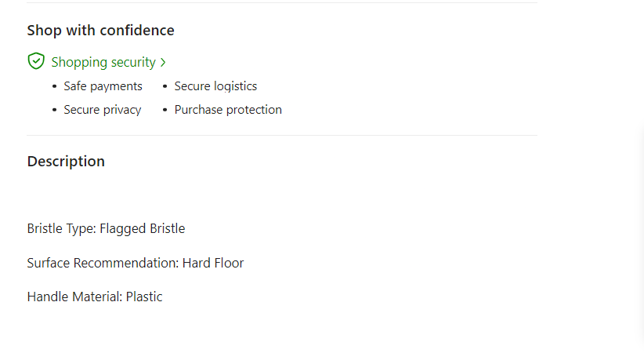Click the bullet before Secure privacy

(54, 111)
